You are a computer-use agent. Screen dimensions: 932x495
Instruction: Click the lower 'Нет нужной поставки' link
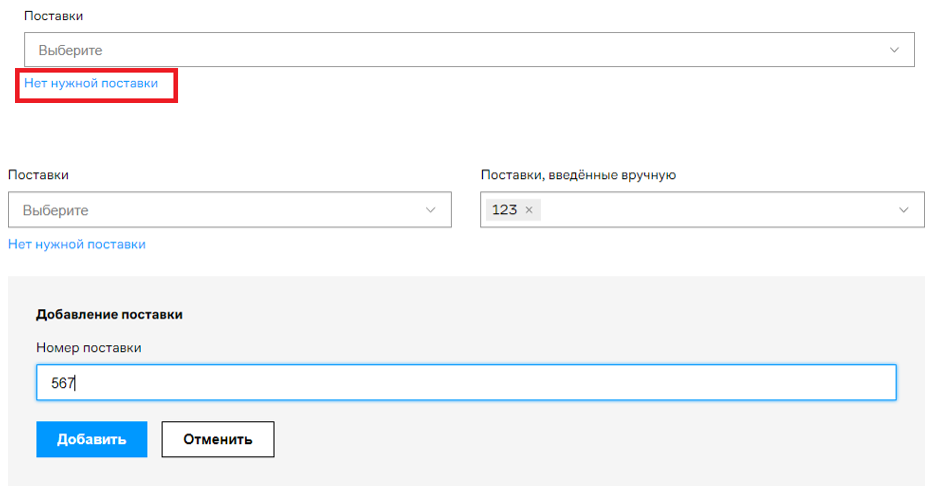pyautogui.click(x=77, y=244)
